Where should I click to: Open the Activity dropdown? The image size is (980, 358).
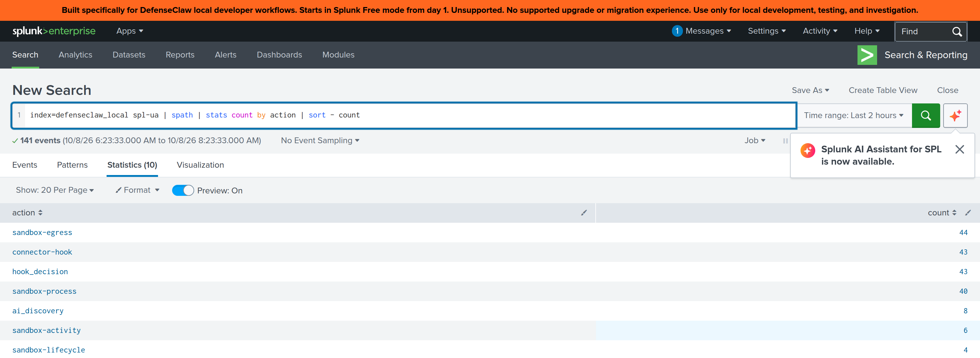click(x=820, y=31)
